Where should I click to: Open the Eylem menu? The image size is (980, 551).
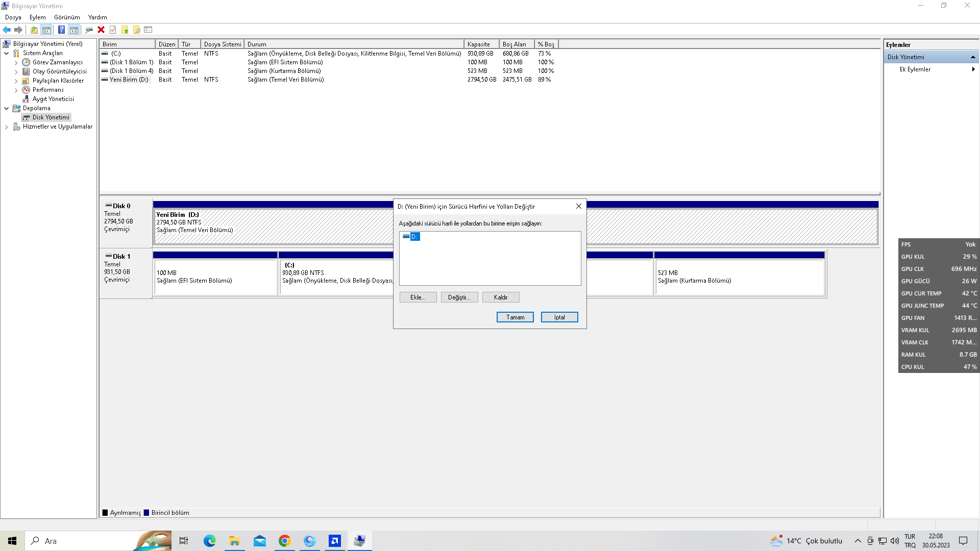37,17
